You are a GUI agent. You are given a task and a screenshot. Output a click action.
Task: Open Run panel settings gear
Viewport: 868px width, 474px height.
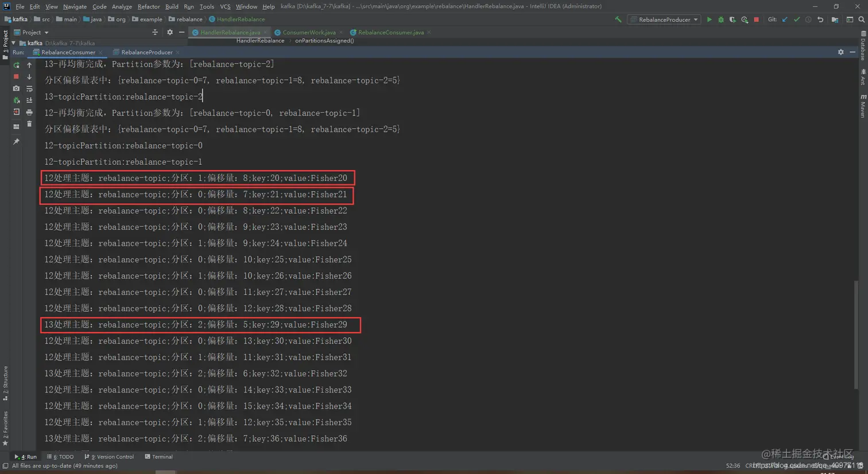(841, 52)
